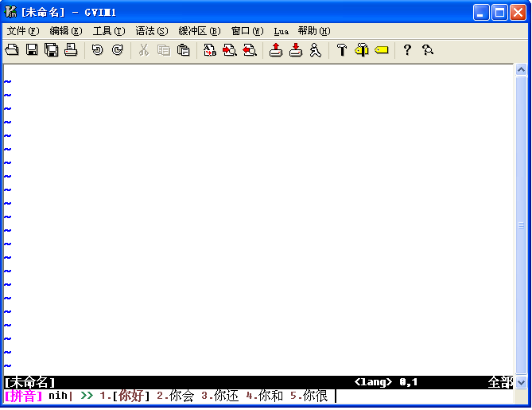This screenshot has width=532, height=410.
Task: Click the scrollbar down arrow
Action: pyautogui.click(x=522, y=383)
